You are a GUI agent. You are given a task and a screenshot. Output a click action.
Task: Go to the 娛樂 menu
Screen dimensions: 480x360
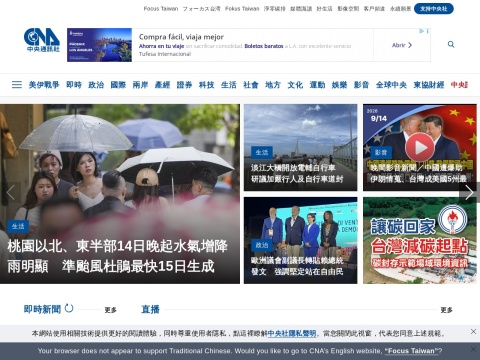(339, 85)
